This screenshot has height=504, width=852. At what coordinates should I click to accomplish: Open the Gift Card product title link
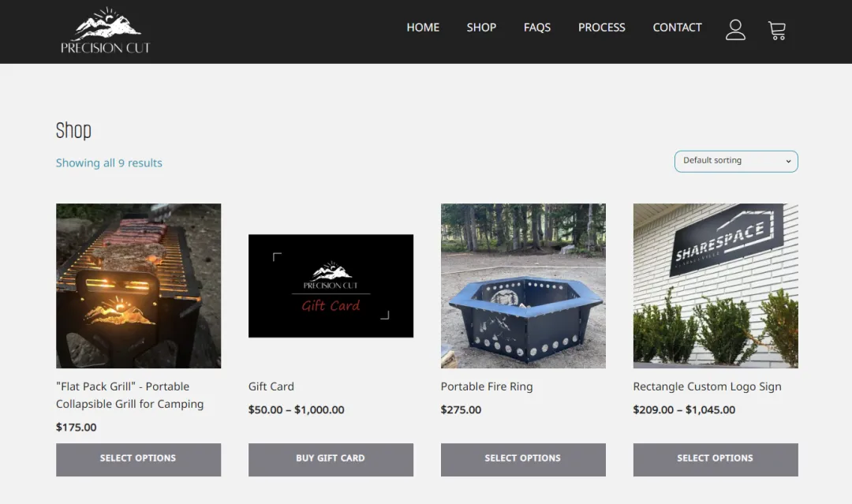271,386
